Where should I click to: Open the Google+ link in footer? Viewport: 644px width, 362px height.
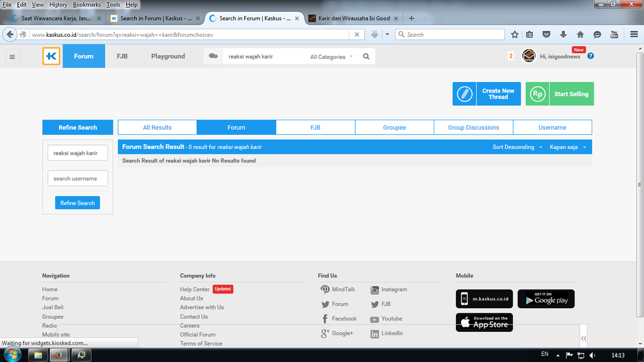(337, 333)
